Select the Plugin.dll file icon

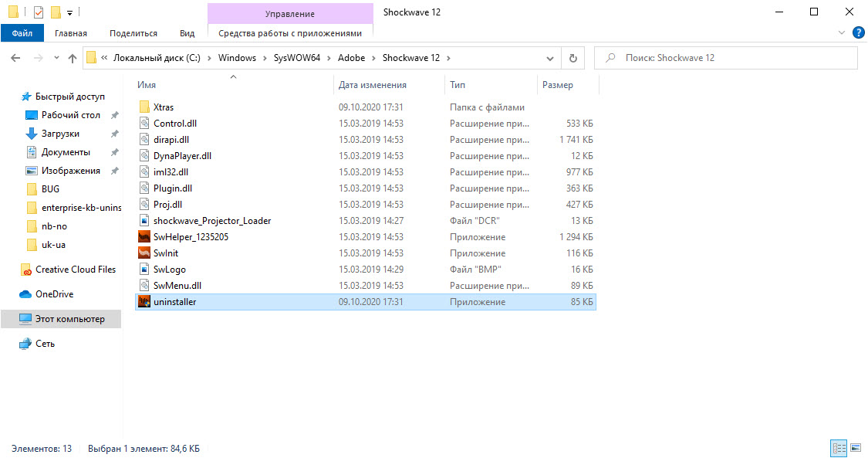click(144, 188)
